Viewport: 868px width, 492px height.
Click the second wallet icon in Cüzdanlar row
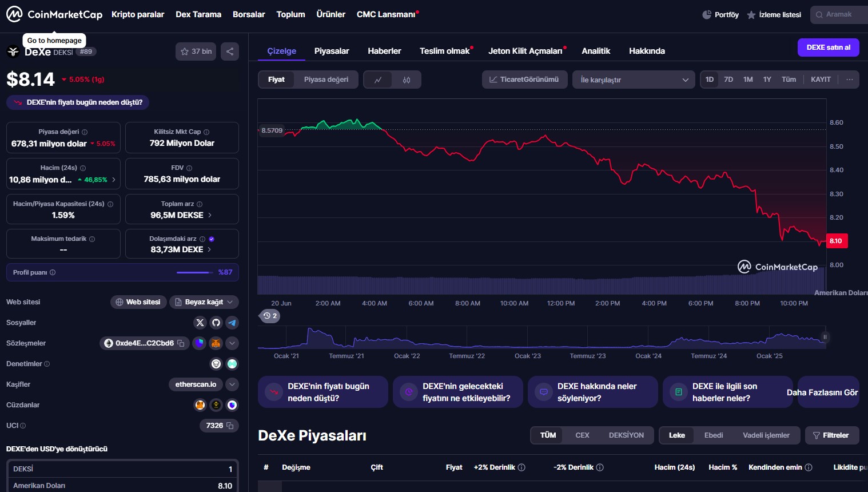[x=216, y=405]
